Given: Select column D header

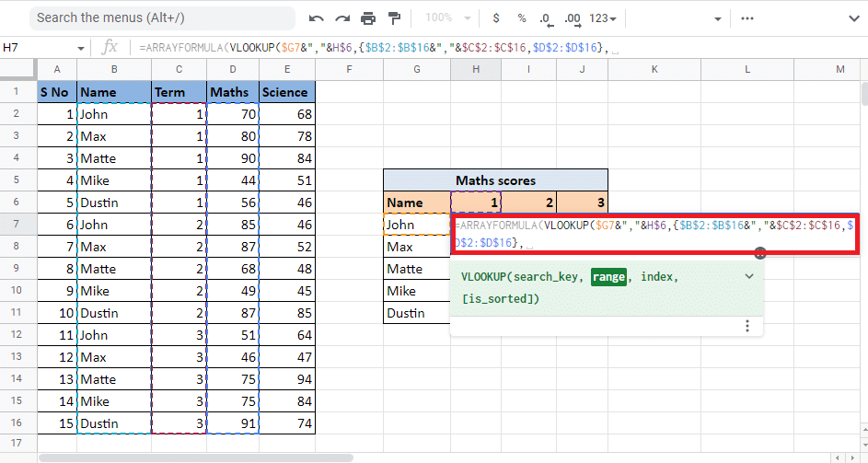Looking at the screenshot, I should pos(233,70).
